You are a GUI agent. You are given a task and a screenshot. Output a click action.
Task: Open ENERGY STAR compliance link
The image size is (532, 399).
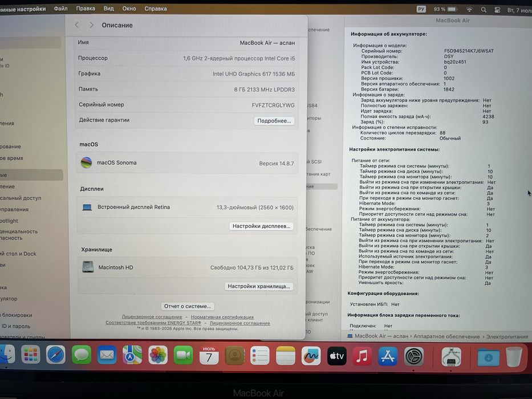pyautogui.click(x=153, y=323)
